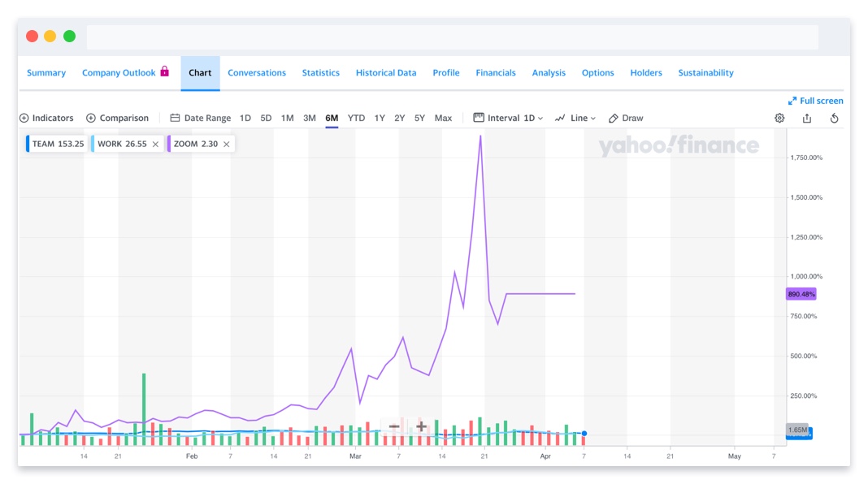Expand the Line chart type dropdown
This screenshot has width=868, height=484.
(x=575, y=118)
